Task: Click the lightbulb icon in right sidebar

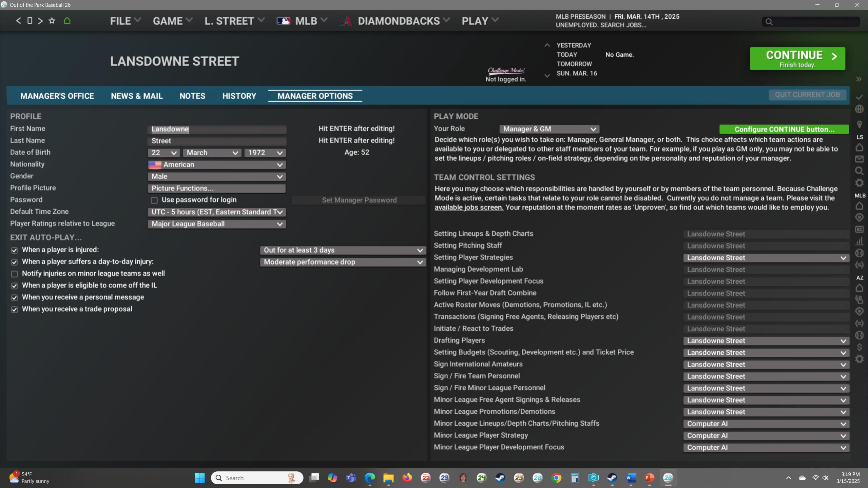Action: coord(859,124)
